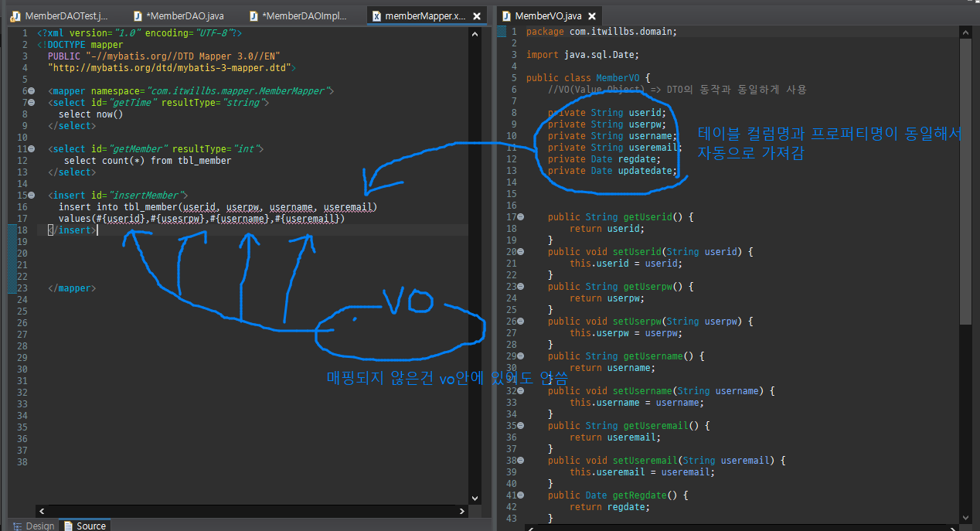The image size is (980, 531).
Task: Open the *MemberDAO.java editor tab
Action: coord(178,15)
